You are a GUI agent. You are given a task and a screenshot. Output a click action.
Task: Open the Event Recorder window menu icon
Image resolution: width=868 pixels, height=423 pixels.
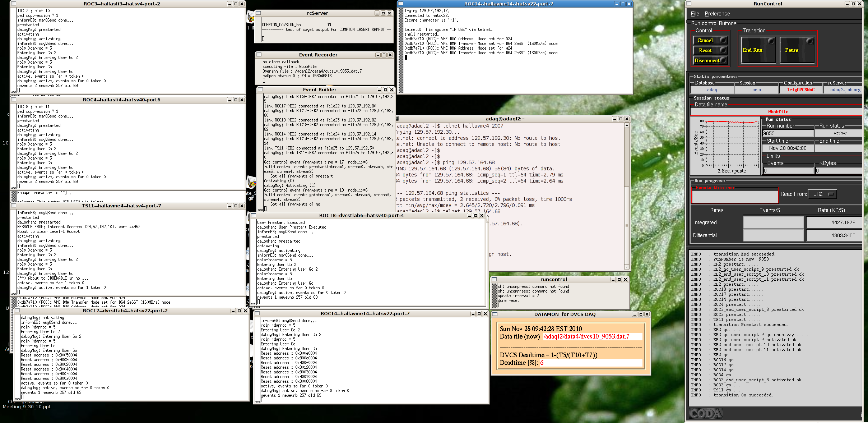[x=259, y=55]
